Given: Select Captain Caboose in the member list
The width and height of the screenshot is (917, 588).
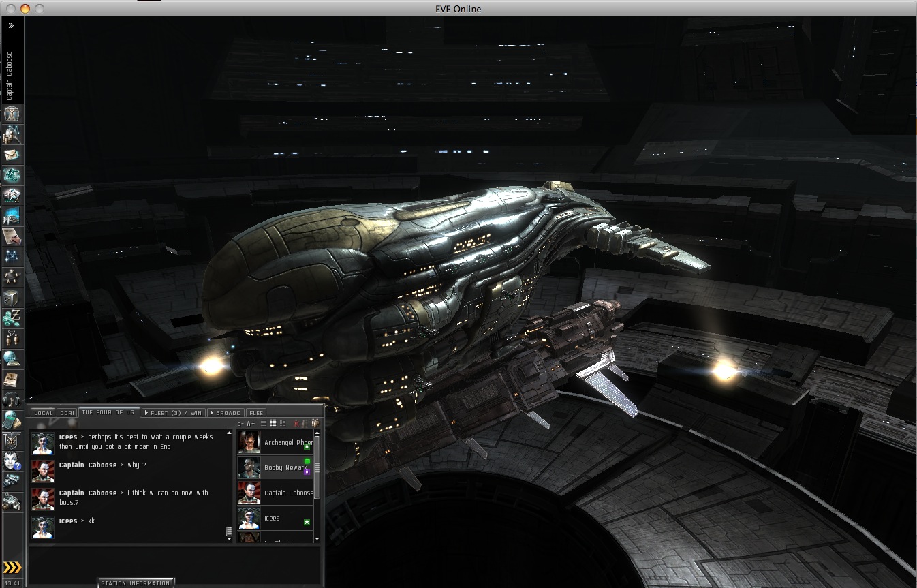Looking at the screenshot, I should [x=275, y=493].
